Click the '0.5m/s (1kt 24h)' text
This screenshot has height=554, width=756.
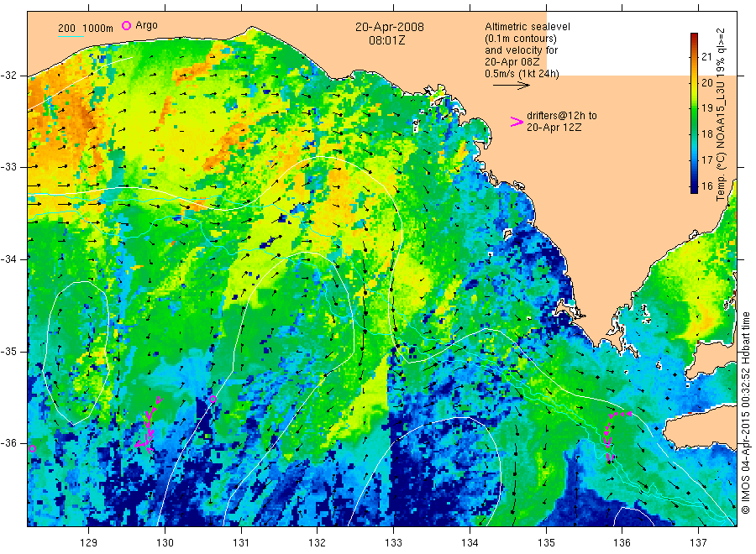tap(522, 74)
